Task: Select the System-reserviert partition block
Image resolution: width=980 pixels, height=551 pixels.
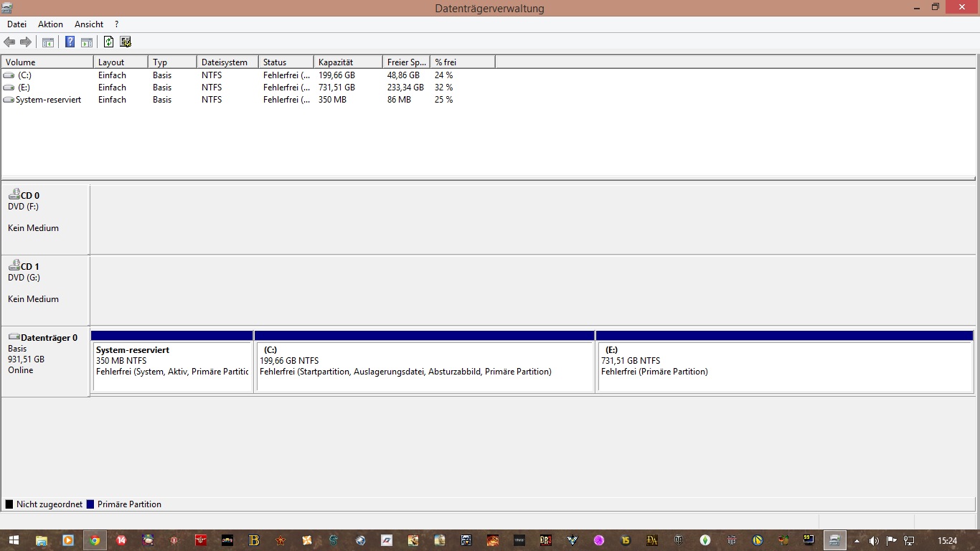Action: click(171, 366)
